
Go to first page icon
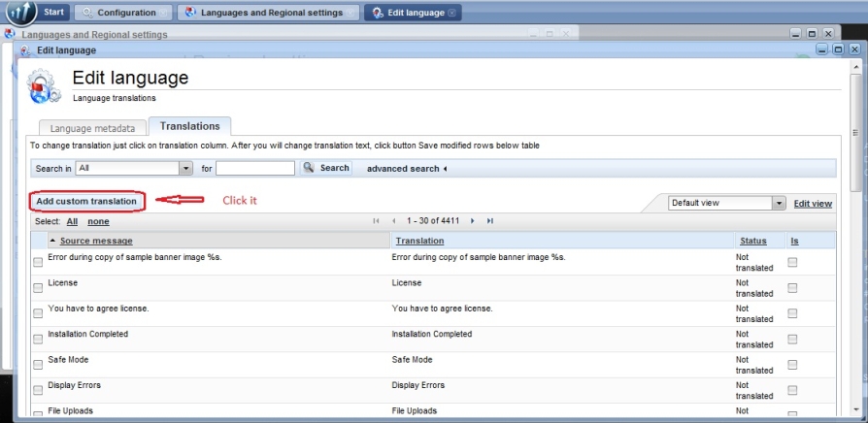point(377,220)
